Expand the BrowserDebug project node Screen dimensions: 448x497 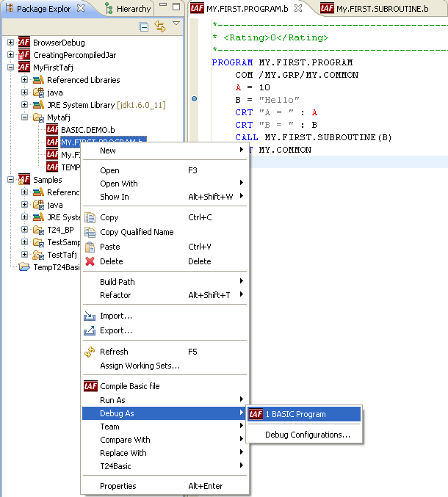(10, 43)
